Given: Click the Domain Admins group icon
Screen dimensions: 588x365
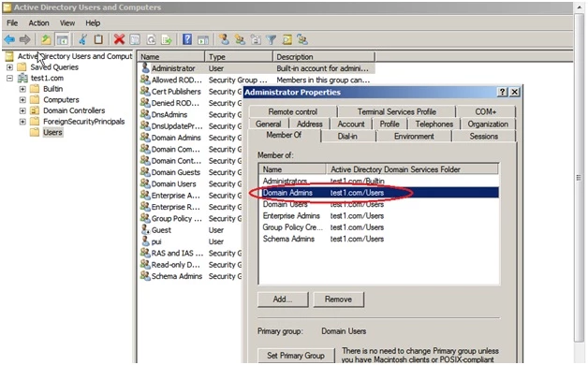Looking at the screenshot, I should (x=145, y=138).
